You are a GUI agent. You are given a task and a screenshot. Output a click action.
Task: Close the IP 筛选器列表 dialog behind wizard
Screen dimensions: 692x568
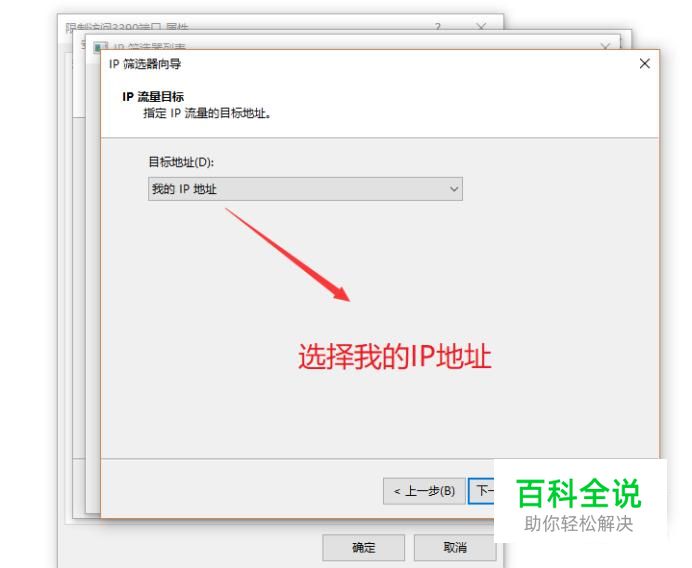[x=605, y=46]
